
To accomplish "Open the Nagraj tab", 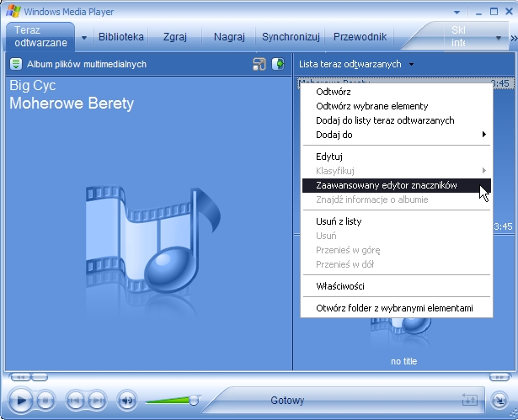I will pyautogui.click(x=229, y=37).
